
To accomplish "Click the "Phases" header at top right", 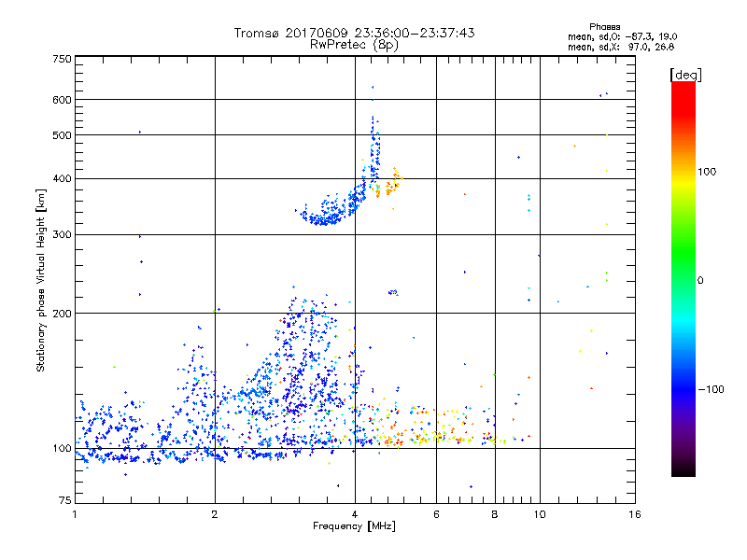I will [x=604, y=27].
